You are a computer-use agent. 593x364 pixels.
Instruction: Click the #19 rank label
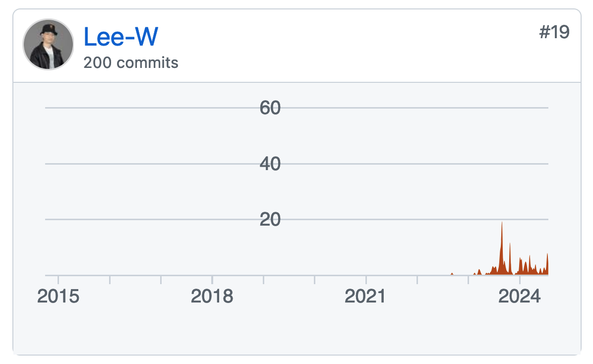554,32
